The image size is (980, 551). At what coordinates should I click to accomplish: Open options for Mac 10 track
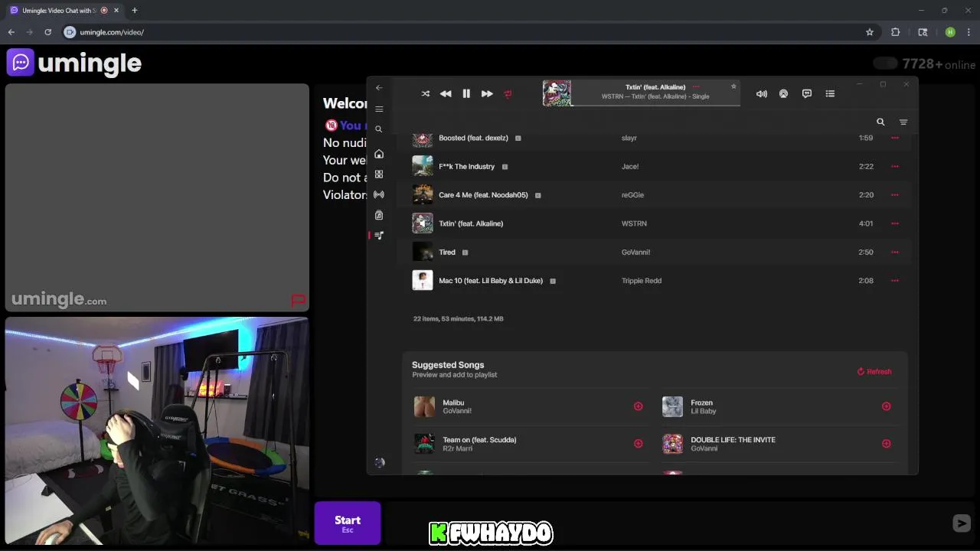[894, 281]
